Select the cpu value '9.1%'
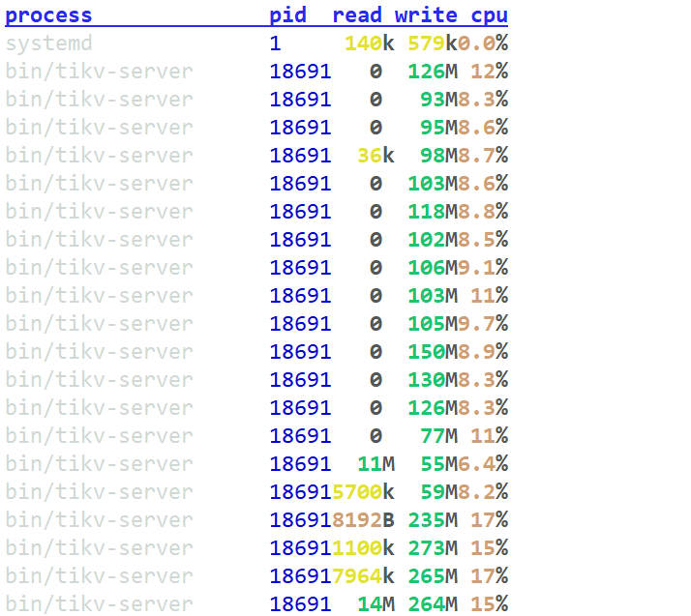 483,268
